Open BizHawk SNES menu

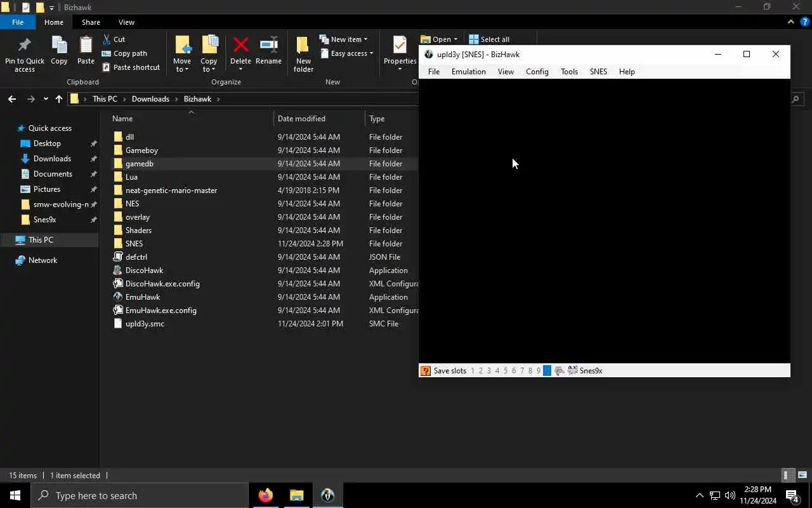(x=598, y=72)
